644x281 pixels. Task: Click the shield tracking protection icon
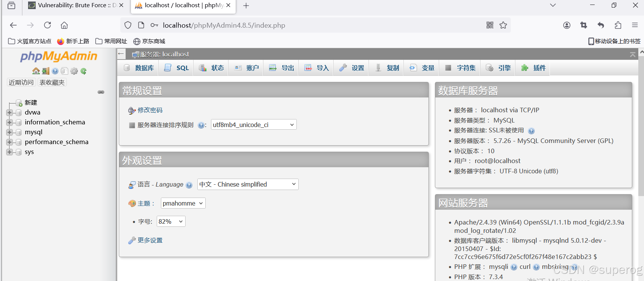coord(128,25)
